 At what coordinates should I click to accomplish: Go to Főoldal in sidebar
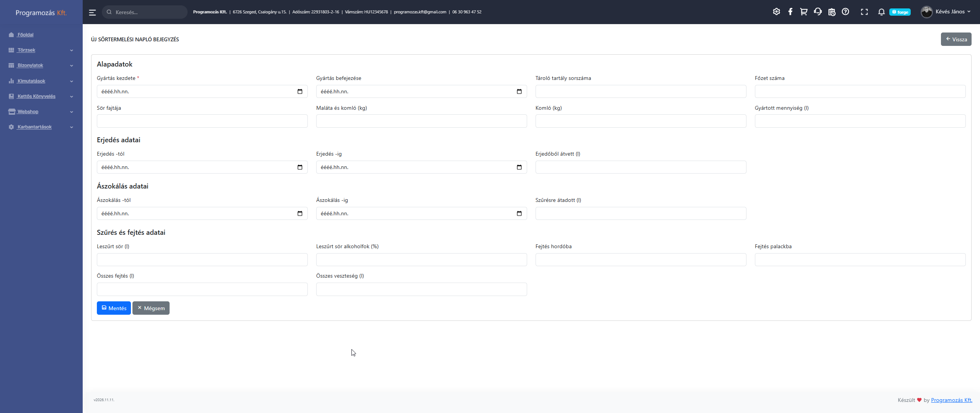(x=25, y=35)
